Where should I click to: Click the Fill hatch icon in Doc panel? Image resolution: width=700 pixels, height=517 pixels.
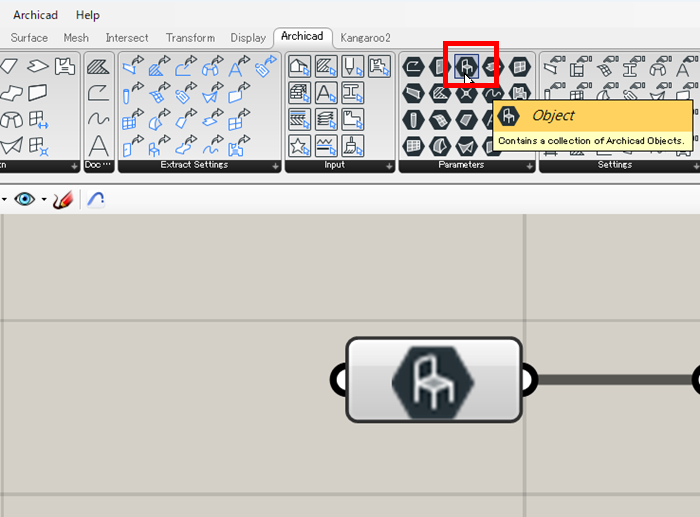pyautogui.click(x=98, y=67)
